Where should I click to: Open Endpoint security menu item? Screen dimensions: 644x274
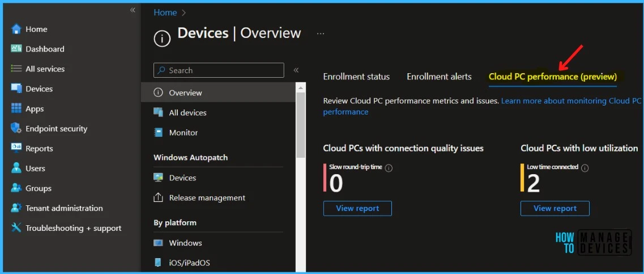click(56, 129)
